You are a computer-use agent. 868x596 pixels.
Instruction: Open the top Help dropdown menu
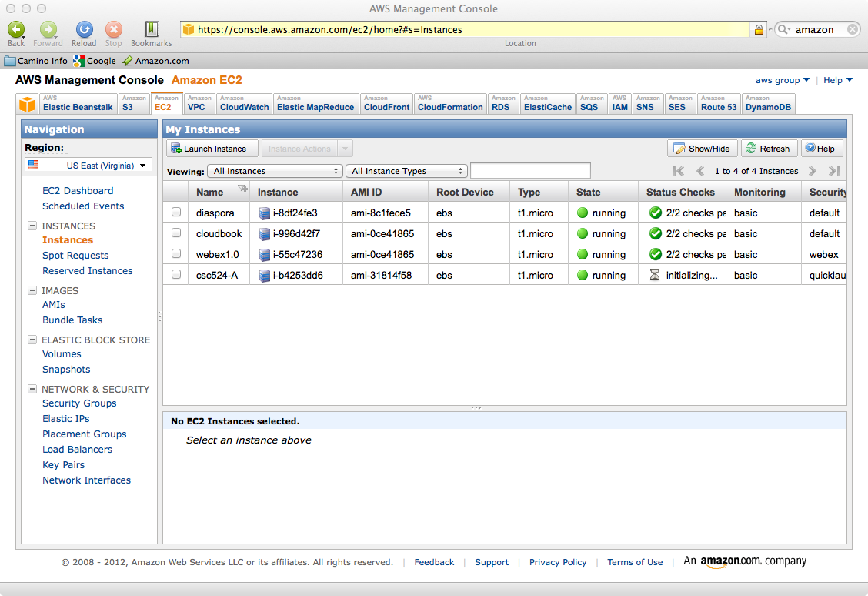click(x=837, y=80)
